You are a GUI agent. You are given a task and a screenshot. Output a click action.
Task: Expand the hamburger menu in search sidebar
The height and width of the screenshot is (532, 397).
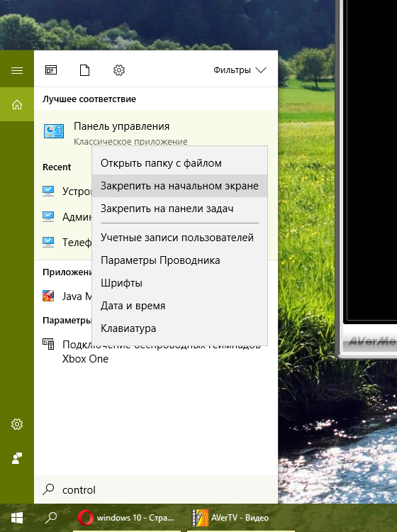17,70
